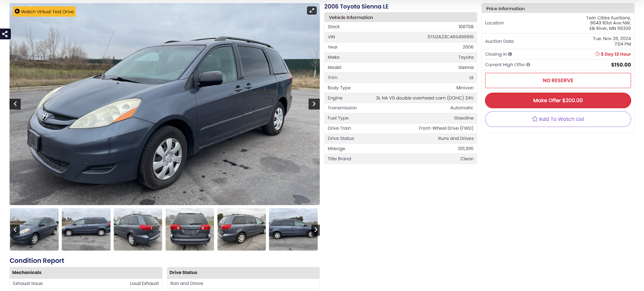The width and height of the screenshot is (644, 291).
Task: Open the share icon on left edge
Action: 5,34
